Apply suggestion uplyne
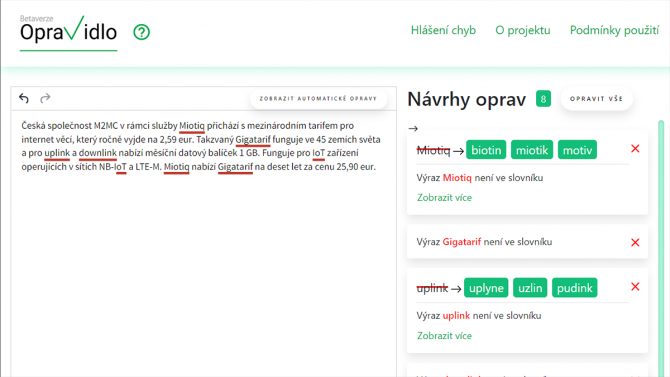Image resolution: width=670 pixels, height=377 pixels. 486,288
